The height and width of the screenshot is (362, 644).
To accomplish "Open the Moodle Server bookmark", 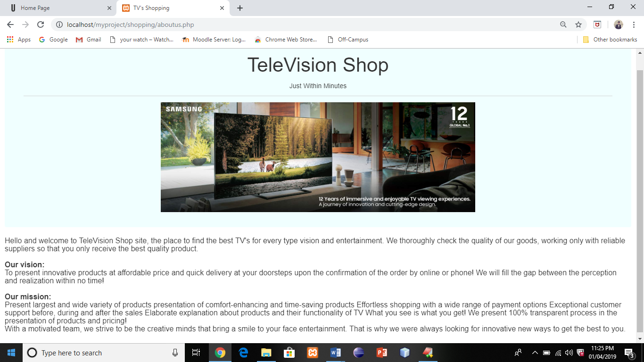I will (x=214, y=40).
